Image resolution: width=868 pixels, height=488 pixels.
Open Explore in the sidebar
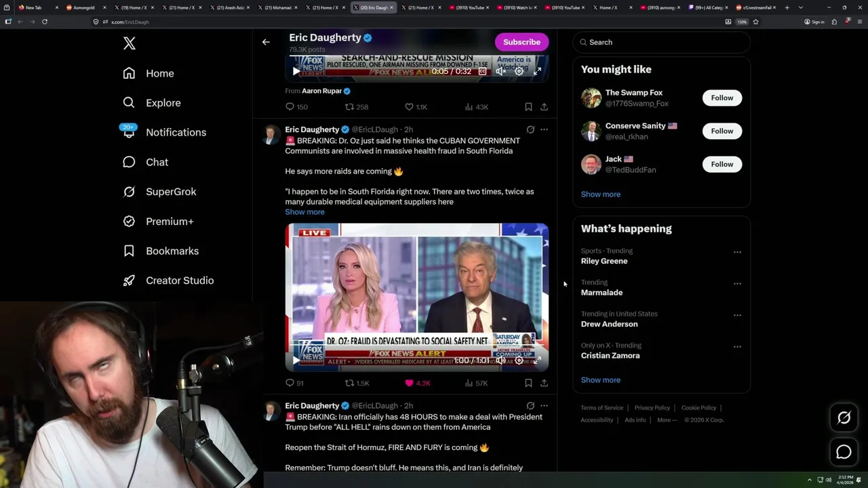(x=152, y=103)
